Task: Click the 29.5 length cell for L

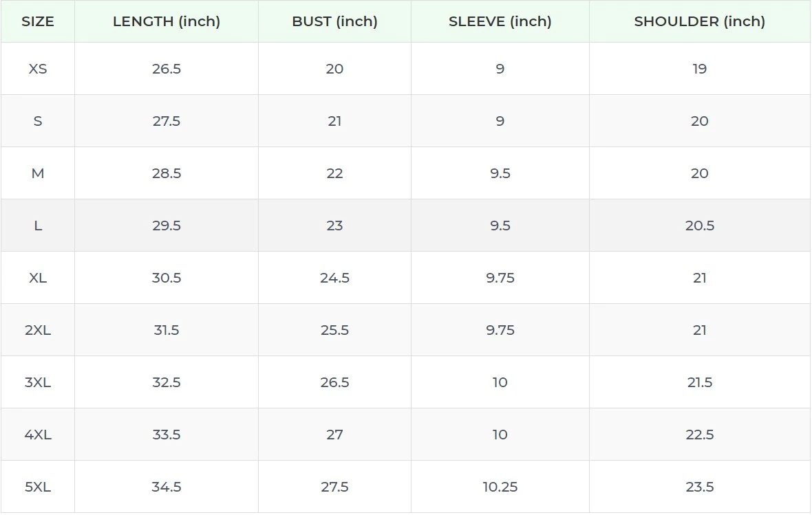Action: tap(167, 226)
